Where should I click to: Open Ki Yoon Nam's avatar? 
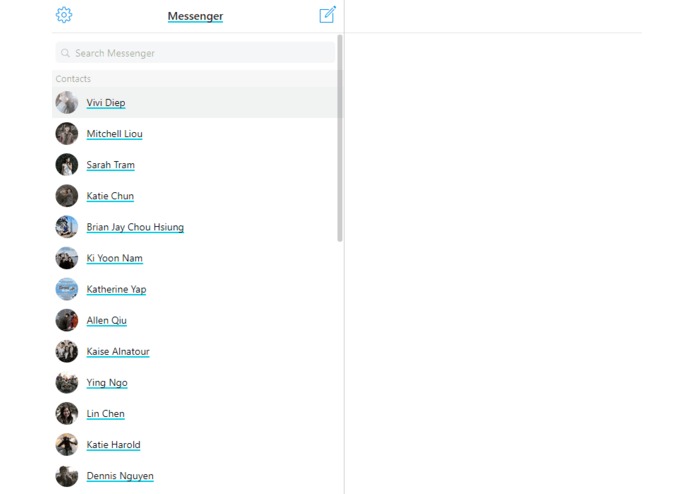click(66, 258)
